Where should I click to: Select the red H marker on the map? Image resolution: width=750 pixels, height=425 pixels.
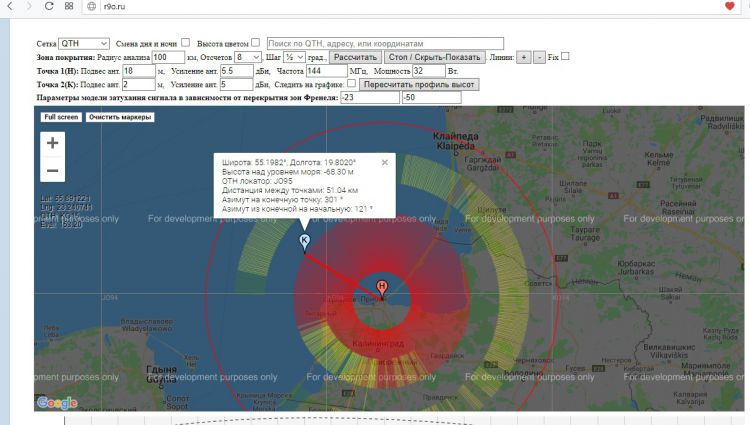(x=382, y=288)
